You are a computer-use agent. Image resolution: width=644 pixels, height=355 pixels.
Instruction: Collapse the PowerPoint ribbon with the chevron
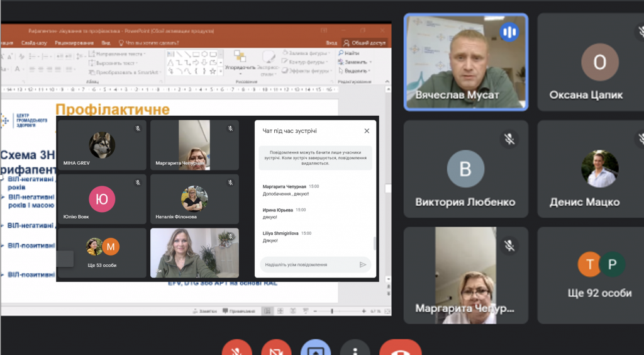[x=387, y=82]
